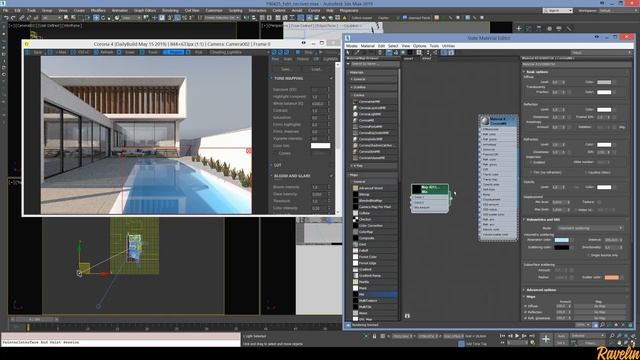Toggle the Single bounce only checkbox
This screenshot has width=640, height=360.
589,255
